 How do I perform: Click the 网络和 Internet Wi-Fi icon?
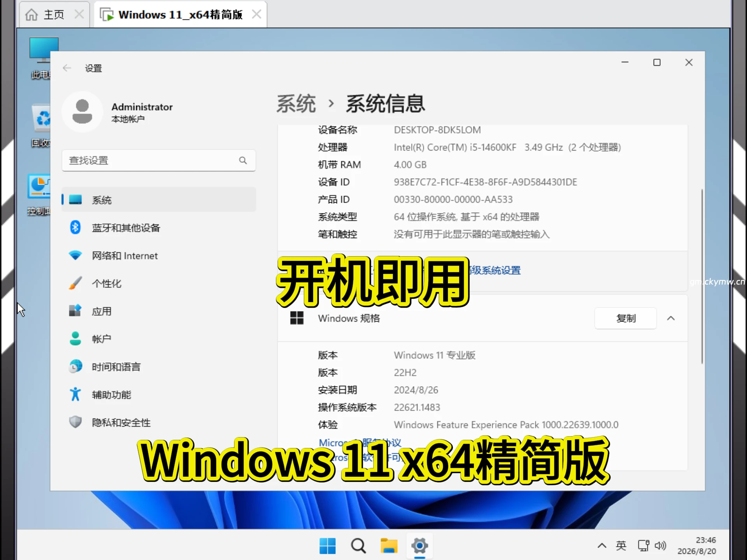pos(75,255)
